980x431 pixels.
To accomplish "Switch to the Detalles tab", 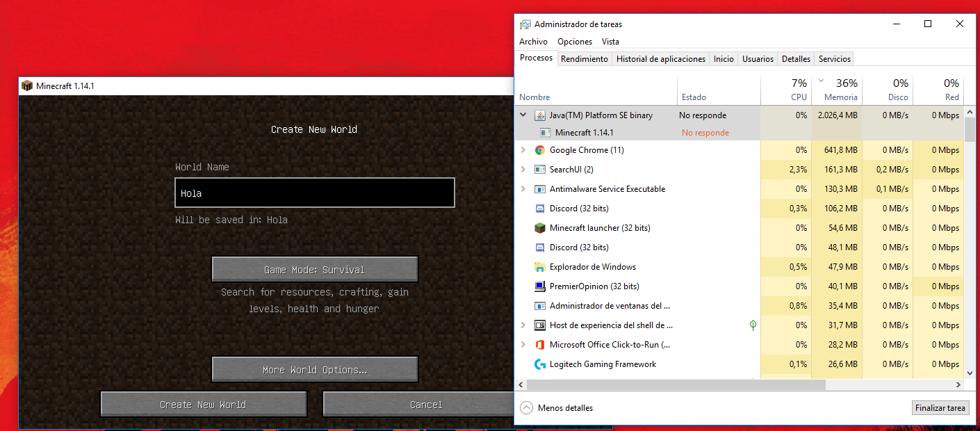I will point(796,59).
